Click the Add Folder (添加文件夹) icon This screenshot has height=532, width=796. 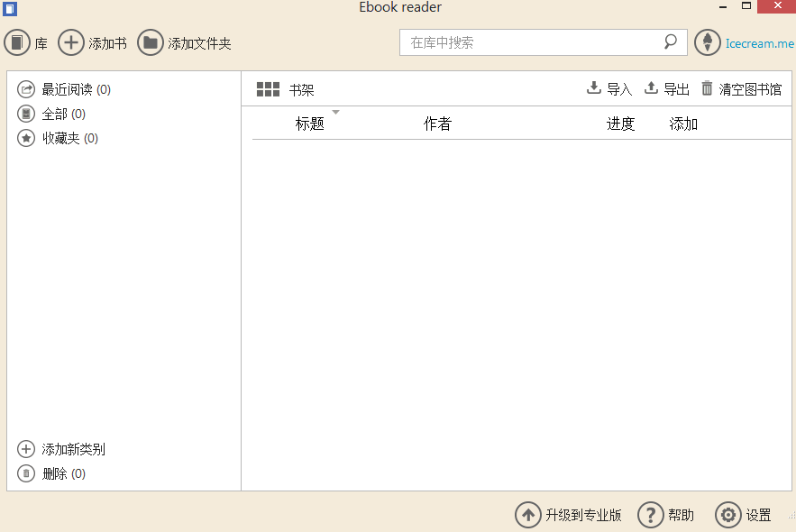click(x=150, y=41)
